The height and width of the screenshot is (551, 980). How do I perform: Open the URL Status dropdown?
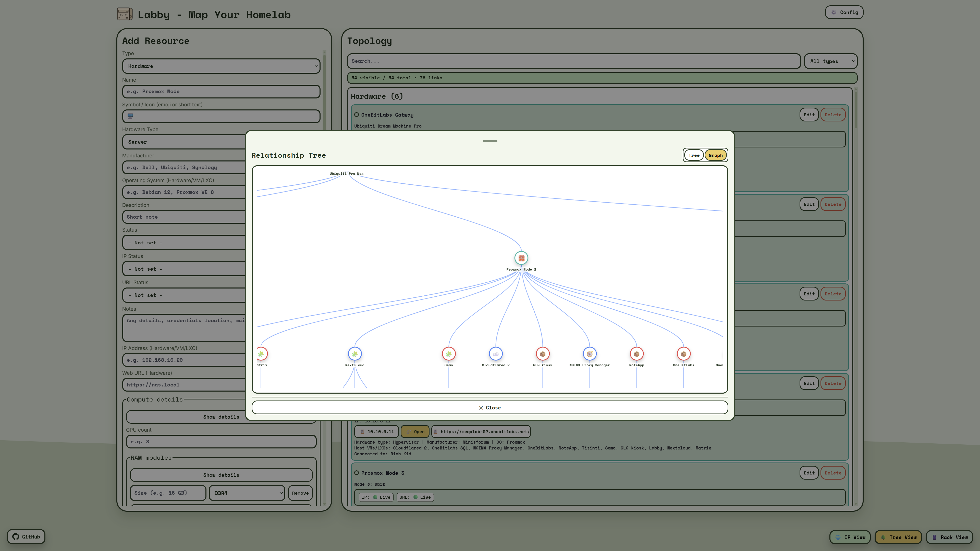click(184, 295)
